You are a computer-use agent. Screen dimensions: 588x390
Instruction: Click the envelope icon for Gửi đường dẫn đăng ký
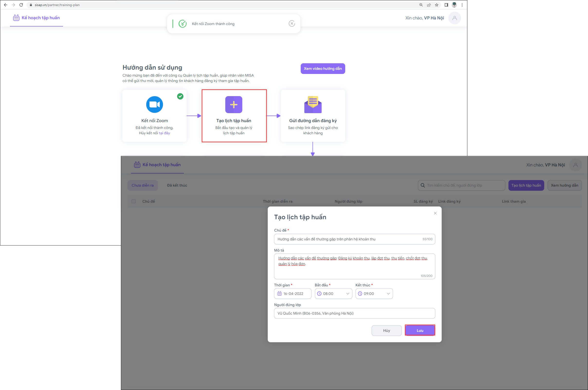click(x=313, y=104)
